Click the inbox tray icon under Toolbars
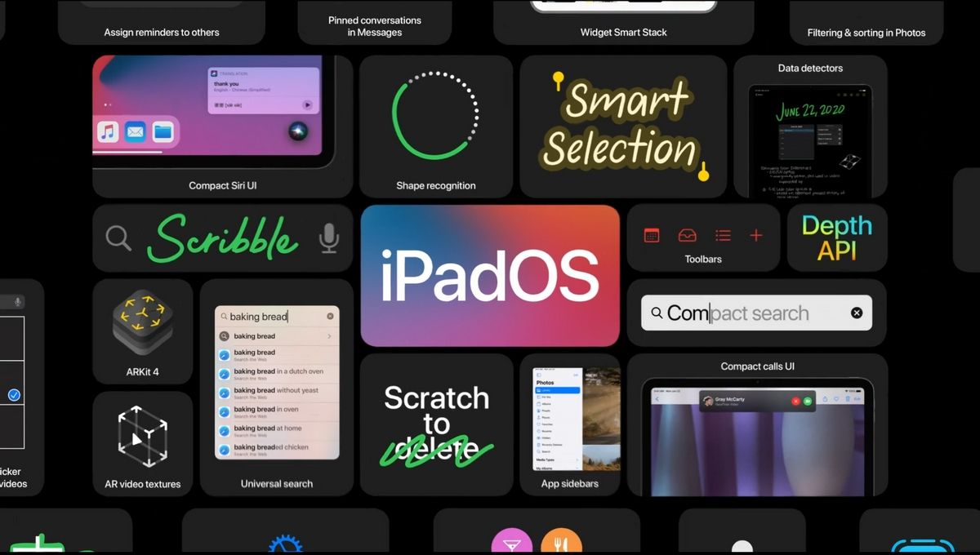This screenshot has height=555, width=980. pyautogui.click(x=688, y=236)
